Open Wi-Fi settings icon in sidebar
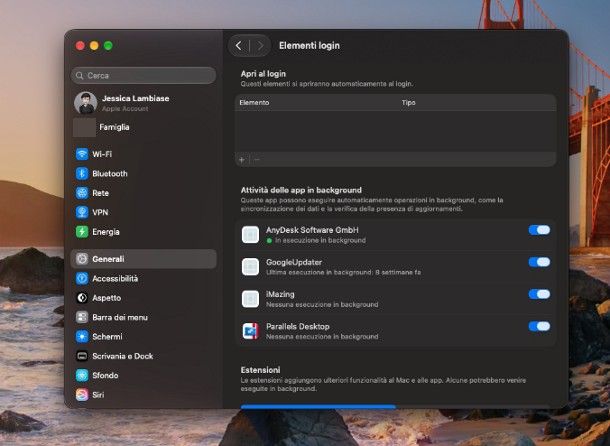This screenshot has height=446, width=610. 82,154
